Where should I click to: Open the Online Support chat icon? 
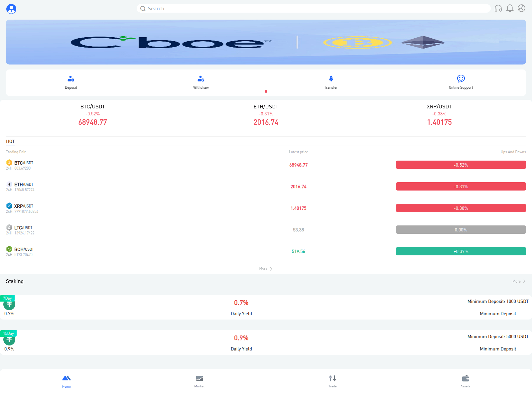coord(461,79)
